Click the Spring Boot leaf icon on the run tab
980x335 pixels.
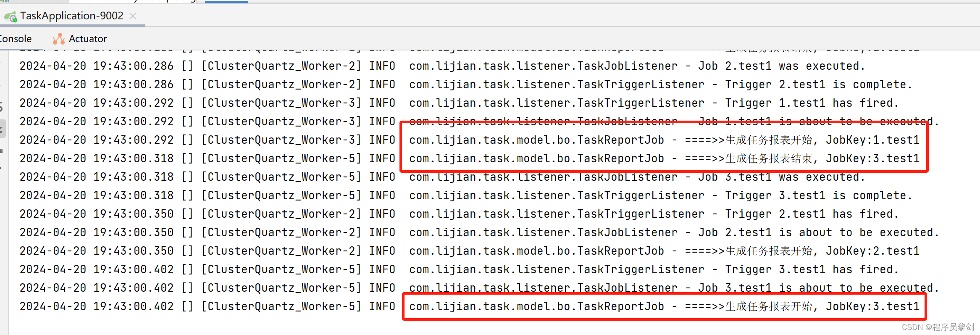[10, 16]
